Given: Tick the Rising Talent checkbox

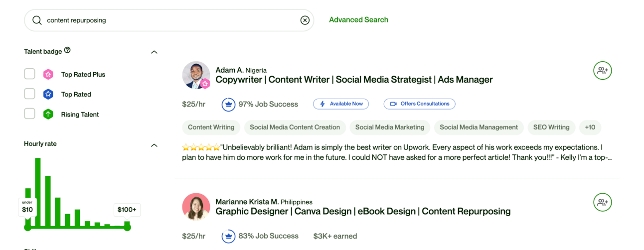Looking at the screenshot, I should coord(30,114).
